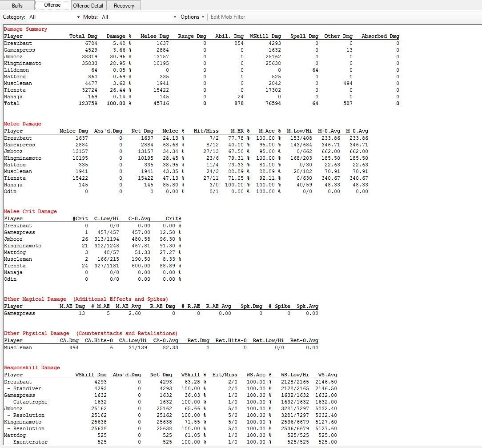The height and width of the screenshot is (448, 482).
Task: Click the Melee Damage section heading
Action: click(x=22, y=124)
